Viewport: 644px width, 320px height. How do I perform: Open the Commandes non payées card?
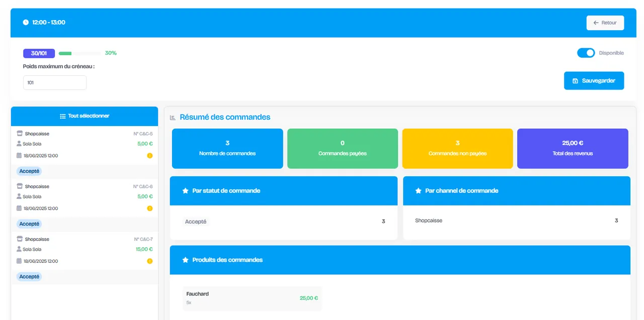(457, 149)
